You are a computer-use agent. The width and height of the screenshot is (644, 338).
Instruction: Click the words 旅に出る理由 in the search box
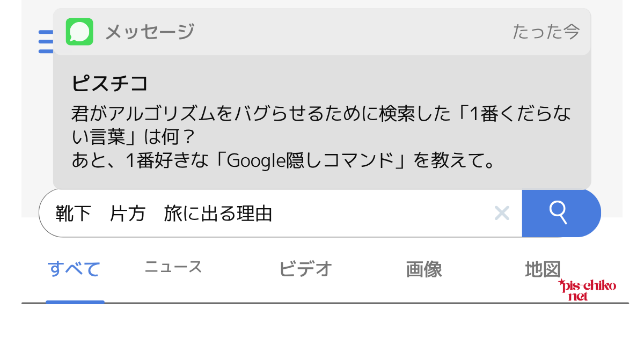click(218, 214)
